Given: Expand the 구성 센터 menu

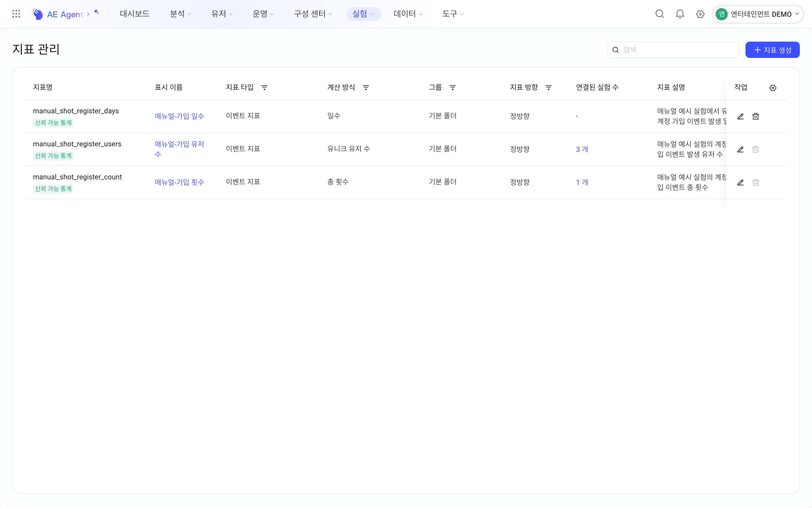Looking at the screenshot, I should (313, 14).
